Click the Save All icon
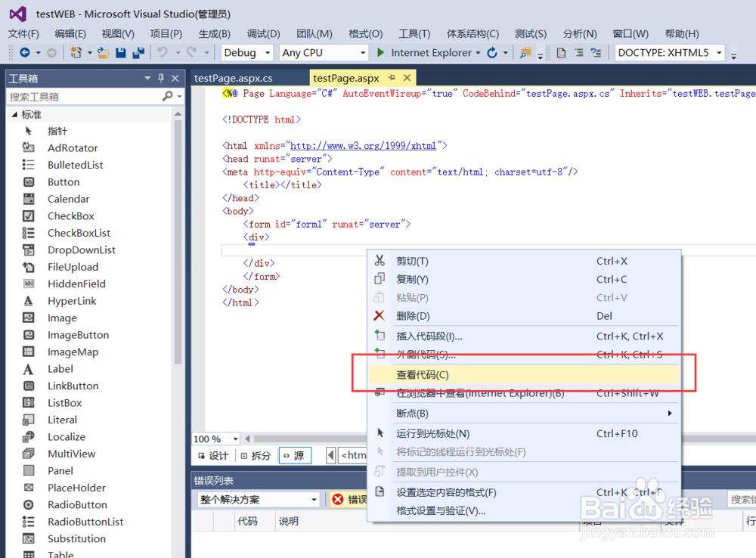756x558 pixels. pos(138,52)
